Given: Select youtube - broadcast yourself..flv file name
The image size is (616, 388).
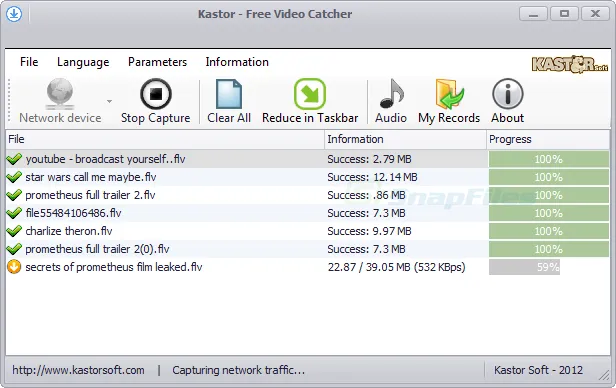Looking at the screenshot, I should point(105,159).
